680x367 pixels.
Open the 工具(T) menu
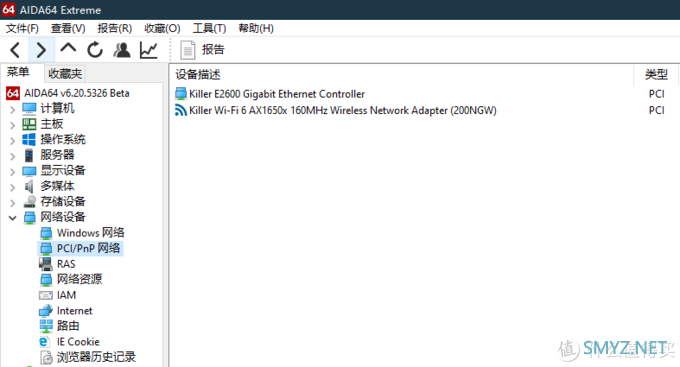[x=209, y=28]
